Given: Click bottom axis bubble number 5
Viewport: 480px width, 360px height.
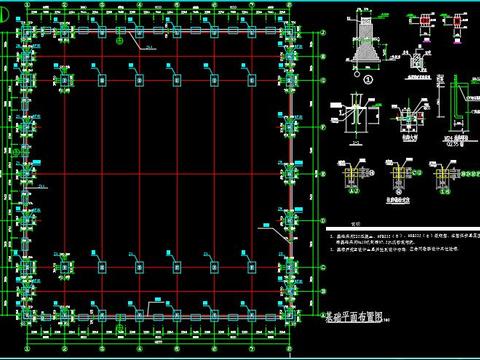Looking at the screenshot, I should pyautogui.click(x=177, y=349).
